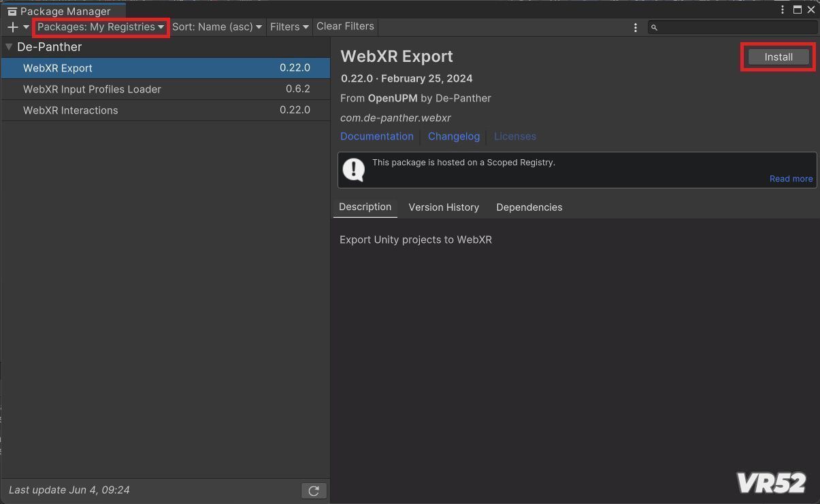Switch to the Description tab
Screen dimensions: 820x504
[x=365, y=207]
